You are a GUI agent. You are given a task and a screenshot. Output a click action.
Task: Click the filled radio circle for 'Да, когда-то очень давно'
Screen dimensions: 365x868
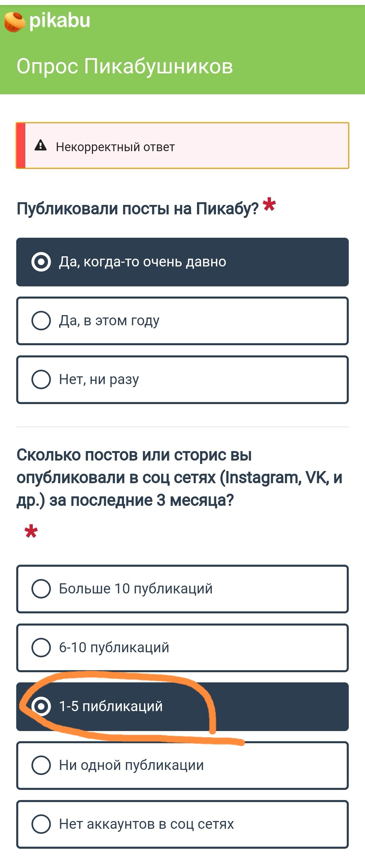[41, 262]
